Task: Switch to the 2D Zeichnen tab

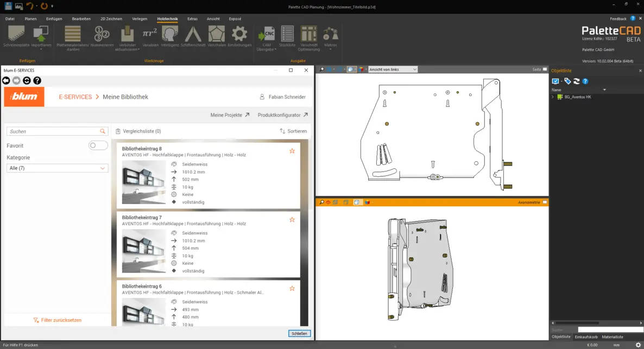Action: click(111, 19)
